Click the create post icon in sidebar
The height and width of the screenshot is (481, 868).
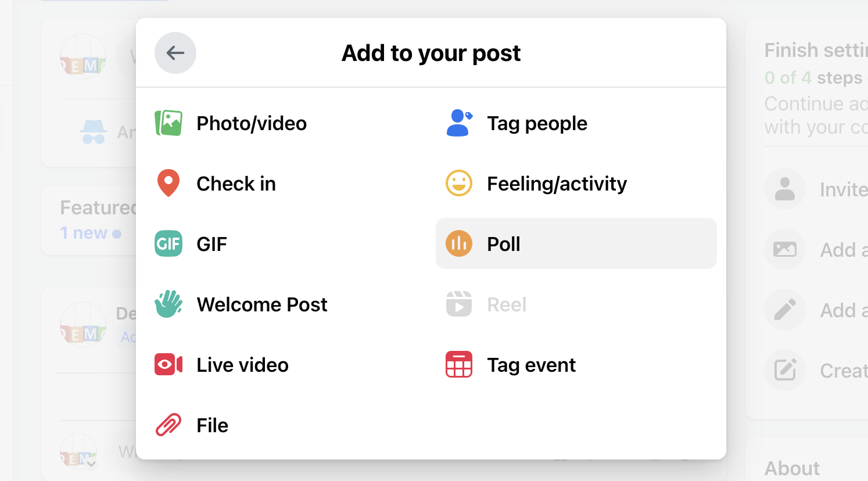pos(785,370)
